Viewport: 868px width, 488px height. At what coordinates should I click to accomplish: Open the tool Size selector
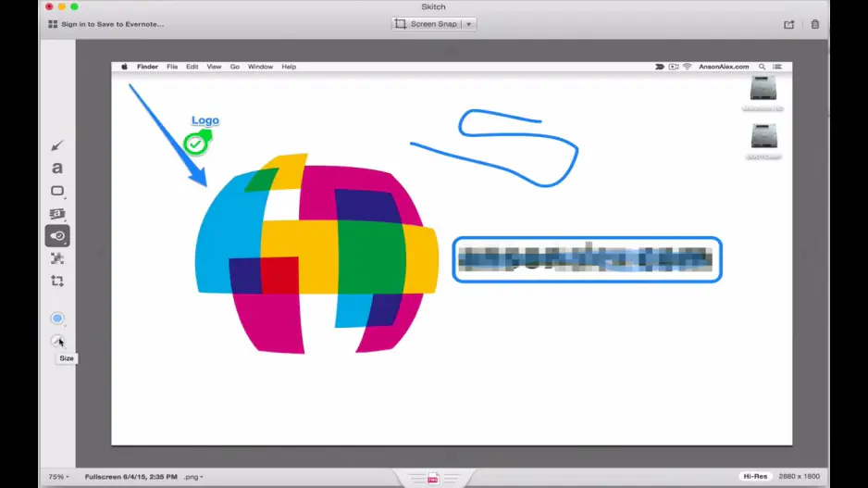click(57, 341)
